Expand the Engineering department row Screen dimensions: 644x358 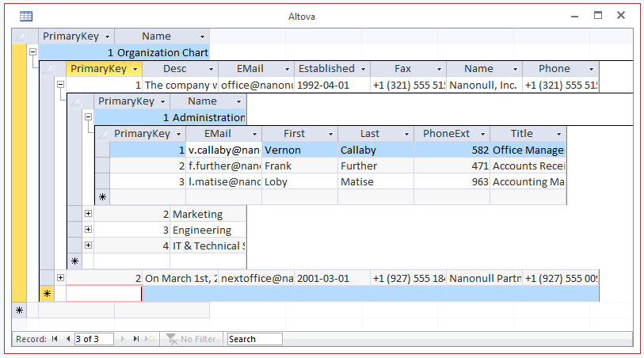coord(88,230)
